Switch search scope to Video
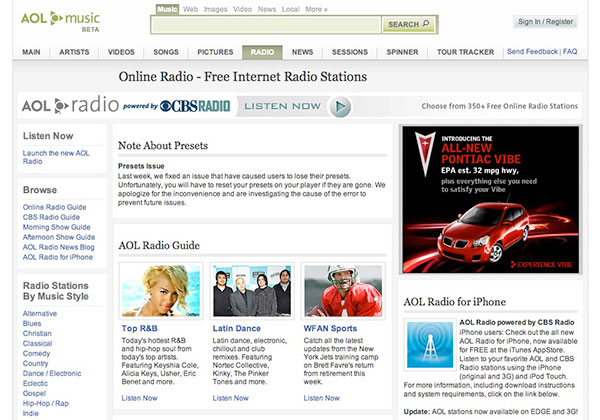 point(243,9)
